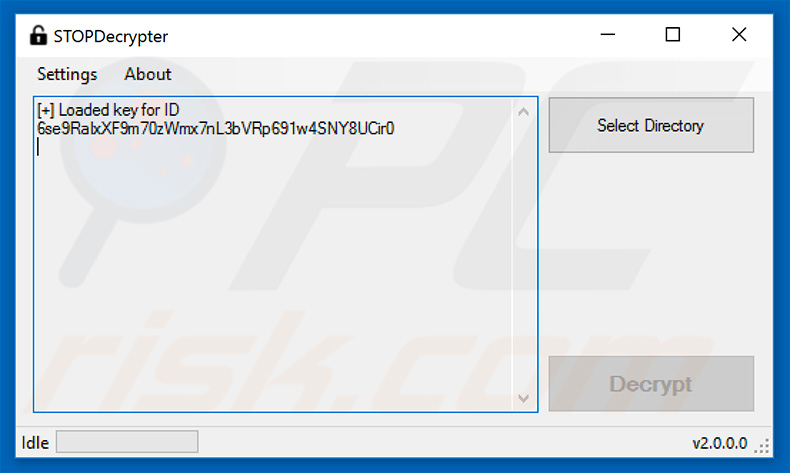The image size is (790, 473).
Task: Click the Select Directory button
Action: (x=651, y=125)
